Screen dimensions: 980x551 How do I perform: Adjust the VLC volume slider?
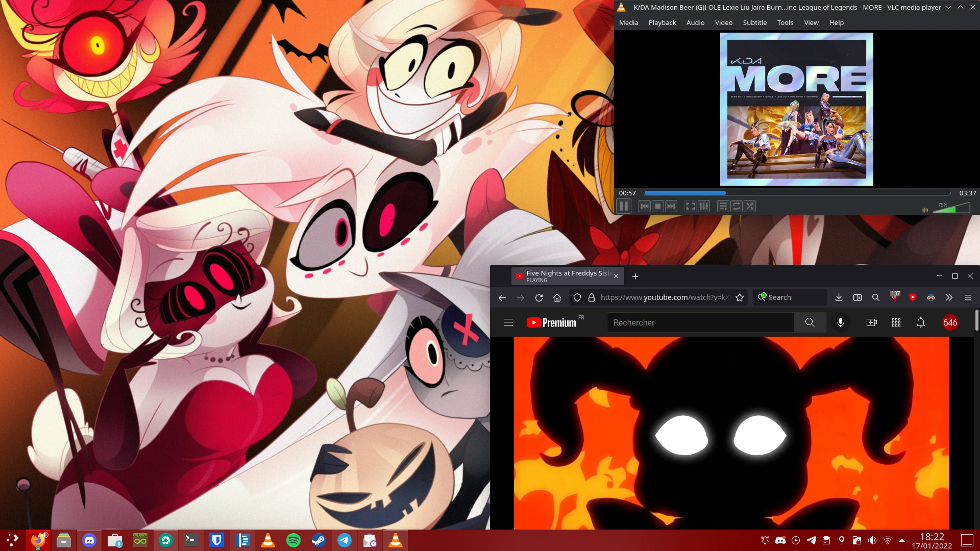pos(951,208)
